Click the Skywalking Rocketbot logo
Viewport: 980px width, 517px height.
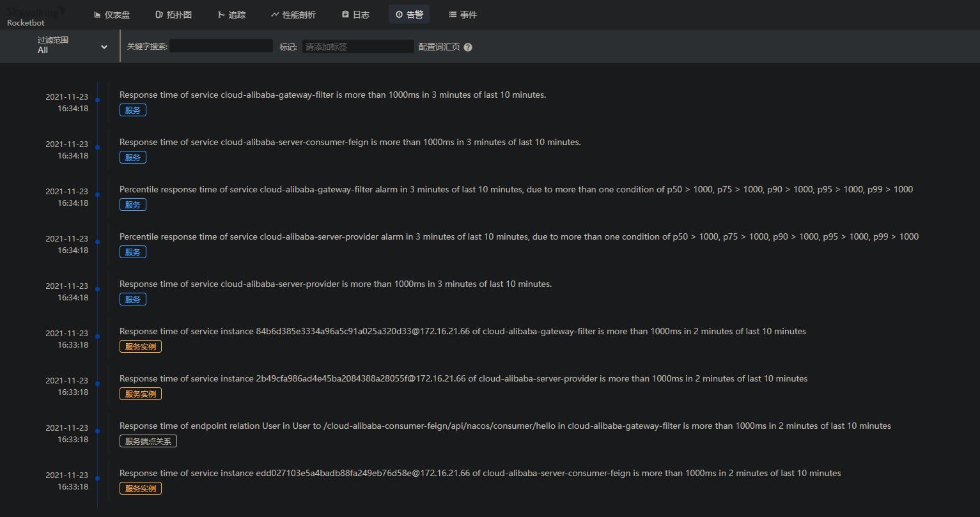35,15
